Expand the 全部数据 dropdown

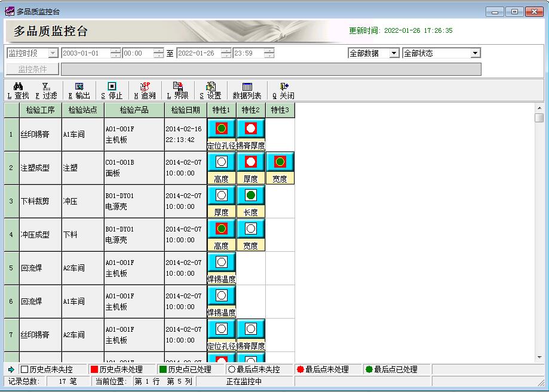pos(394,53)
